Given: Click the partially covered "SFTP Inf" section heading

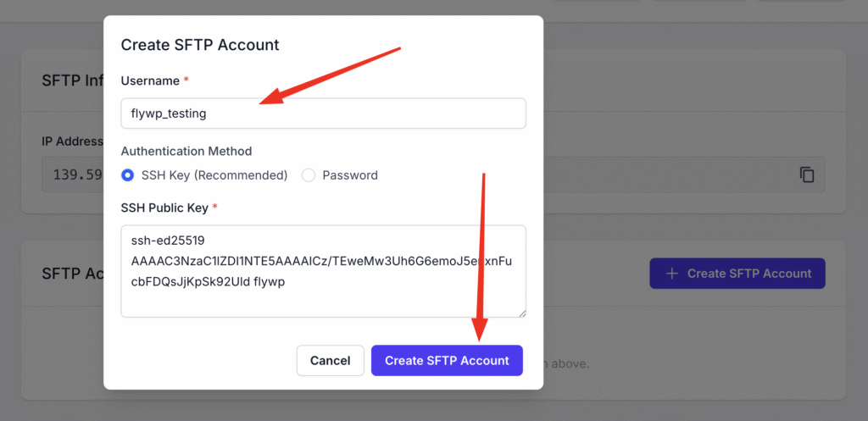Looking at the screenshot, I should coord(73,80).
